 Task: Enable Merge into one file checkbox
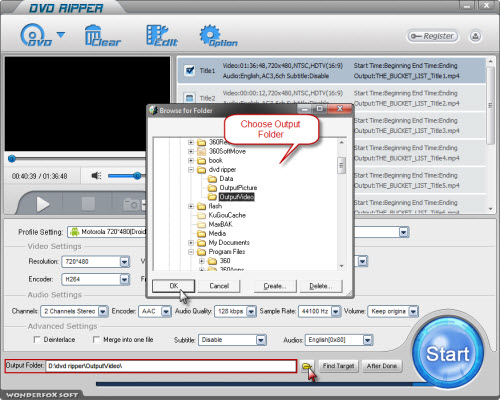(96, 339)
